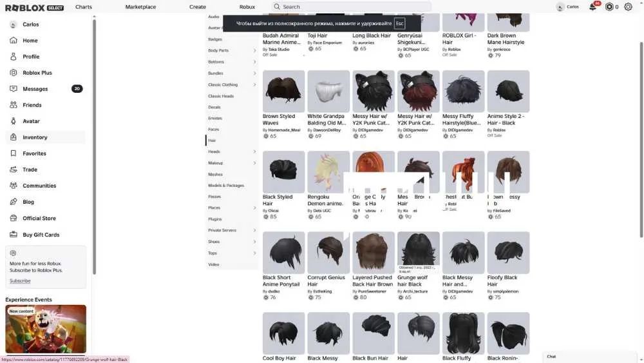Click the search magnifier icon
644x363 pixels.
(277, 6)
